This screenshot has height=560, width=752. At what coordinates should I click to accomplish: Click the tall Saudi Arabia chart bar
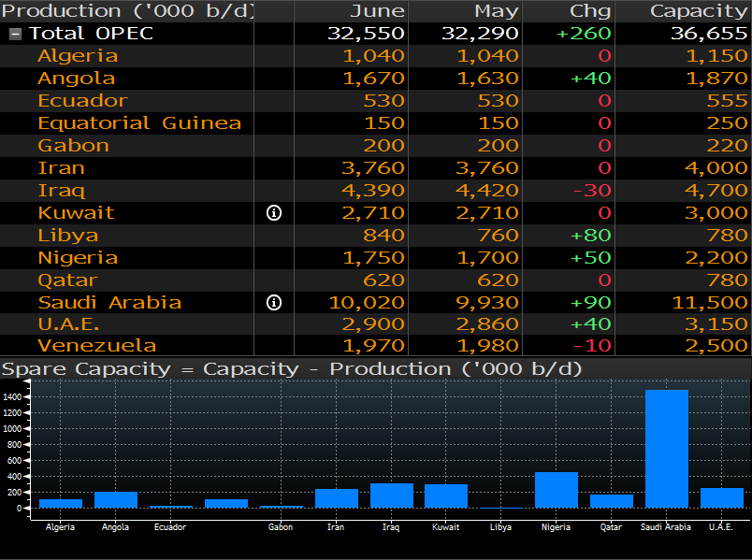[666, 449]
